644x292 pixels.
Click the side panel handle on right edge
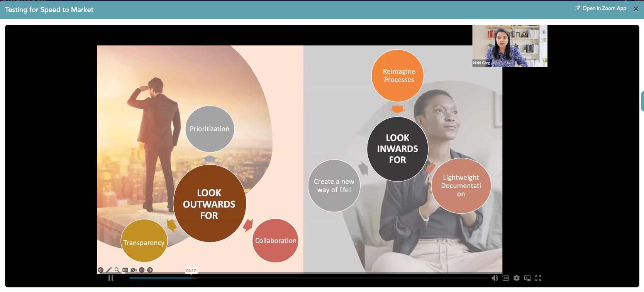(x=642, y=101)
